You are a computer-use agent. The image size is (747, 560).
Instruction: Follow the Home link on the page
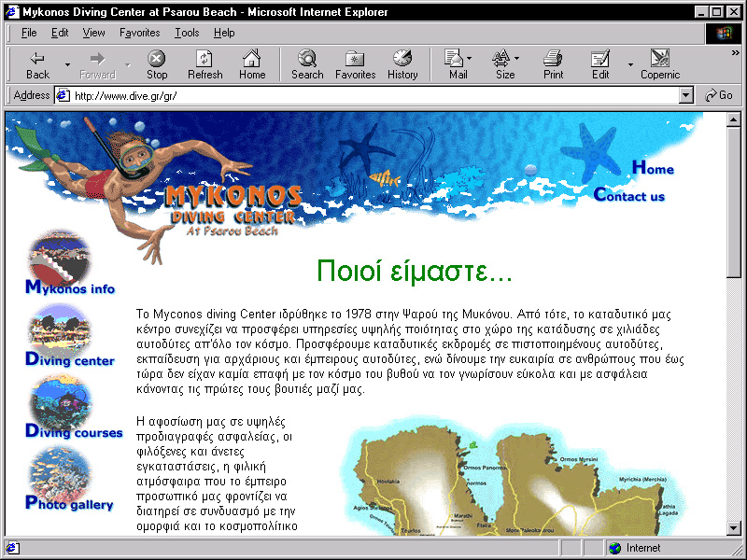point(653,168)
